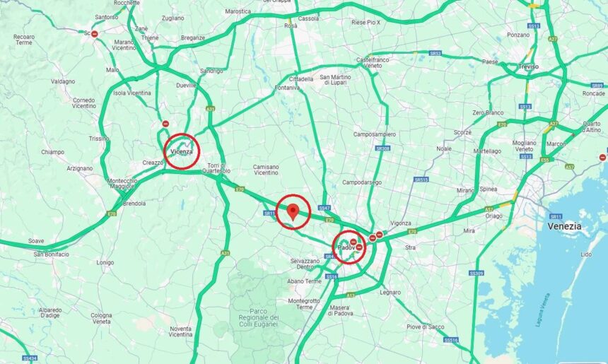The width and height of the screenshot is (608, 364).
Task: Select the Vicenza city label
Action: (182, 151)
